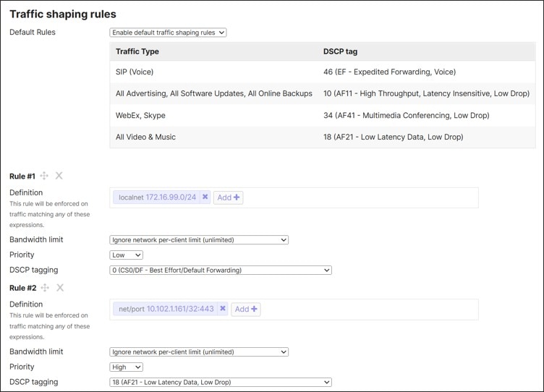Click plus icon in Rule #2 Add
This screenshot has width=544, height=392.
(x=254, y=309)
